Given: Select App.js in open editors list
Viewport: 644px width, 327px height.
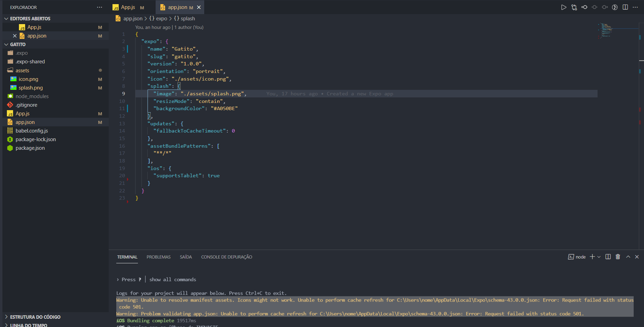Looking at the screenshot, I should pos(56,27).
